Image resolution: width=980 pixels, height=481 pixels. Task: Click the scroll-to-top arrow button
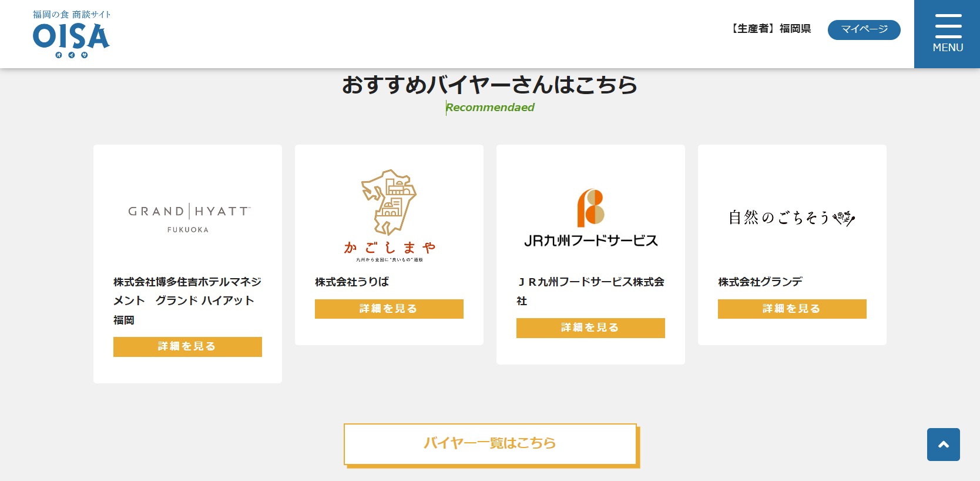click(x=943, y=445)
